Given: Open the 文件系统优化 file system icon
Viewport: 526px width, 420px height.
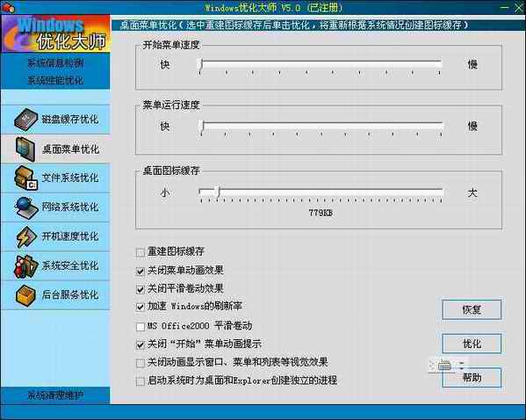Looking at the screenshot, I should [25, 178].
